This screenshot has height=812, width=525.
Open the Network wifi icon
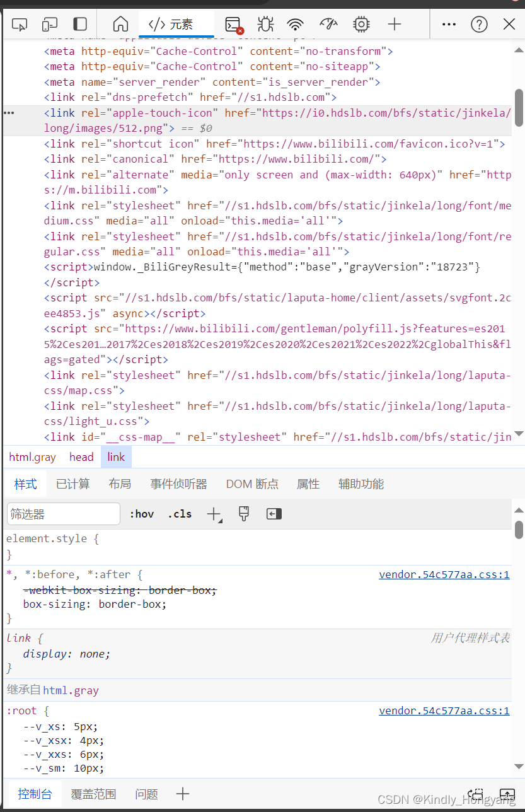tap(295, 25)
